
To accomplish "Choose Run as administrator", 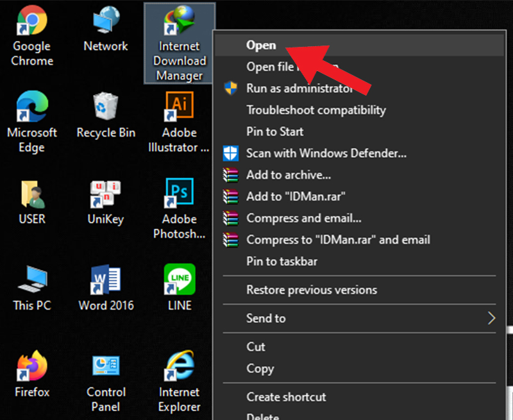I will coord(359,88).
